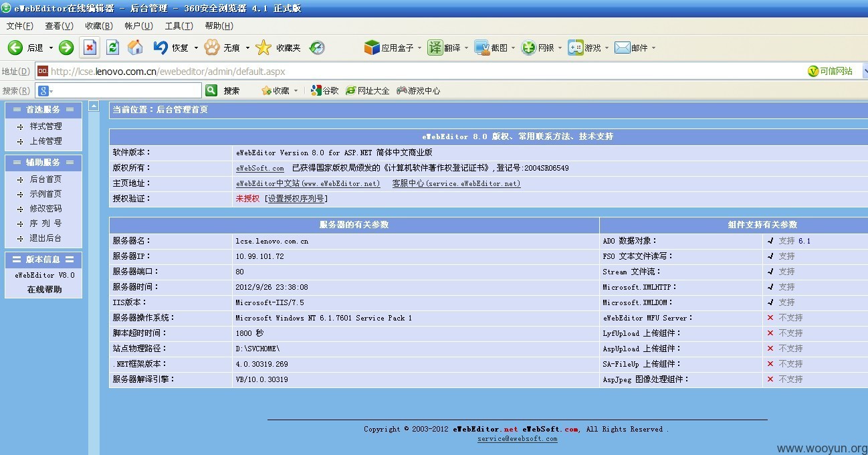Open App Box (应用盒子) cube icon
Viewport: 868px width, 455px height.
click(372, 48)
